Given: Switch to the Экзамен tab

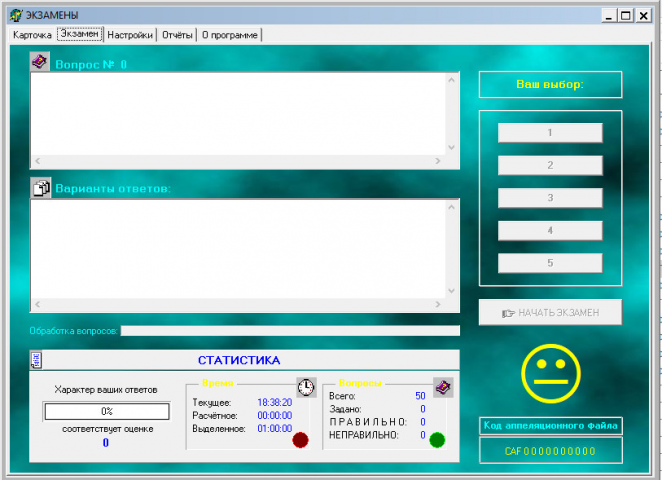Looking at the screenshot, I should (x=80, y=34).
